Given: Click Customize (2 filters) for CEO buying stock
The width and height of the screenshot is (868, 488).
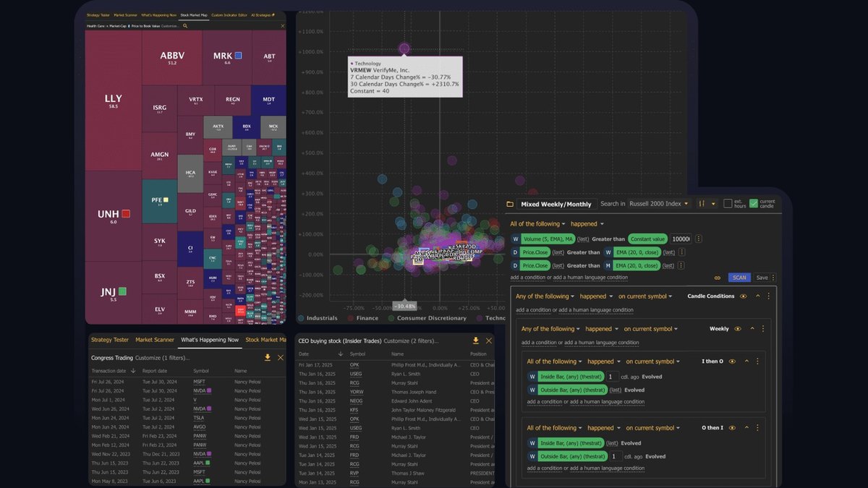Looking at the screenshot, I should coord(410,341).
